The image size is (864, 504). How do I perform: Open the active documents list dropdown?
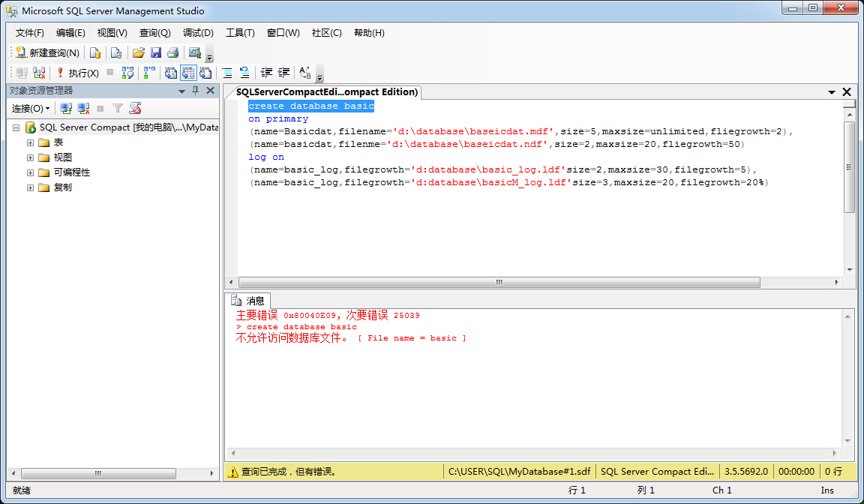tap(832, 92)
